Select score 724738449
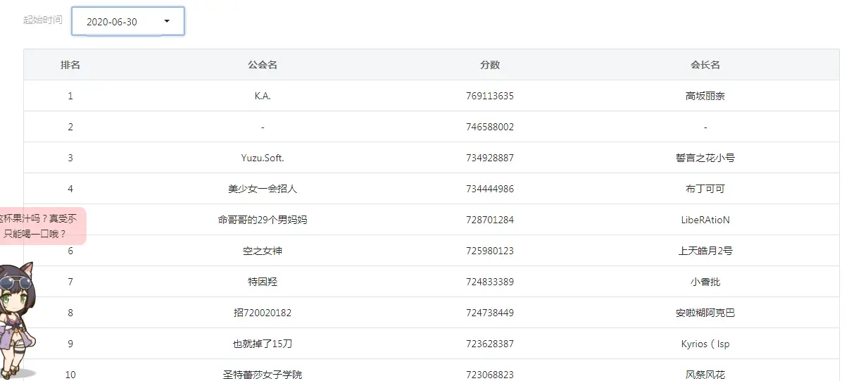 (490, 313)
